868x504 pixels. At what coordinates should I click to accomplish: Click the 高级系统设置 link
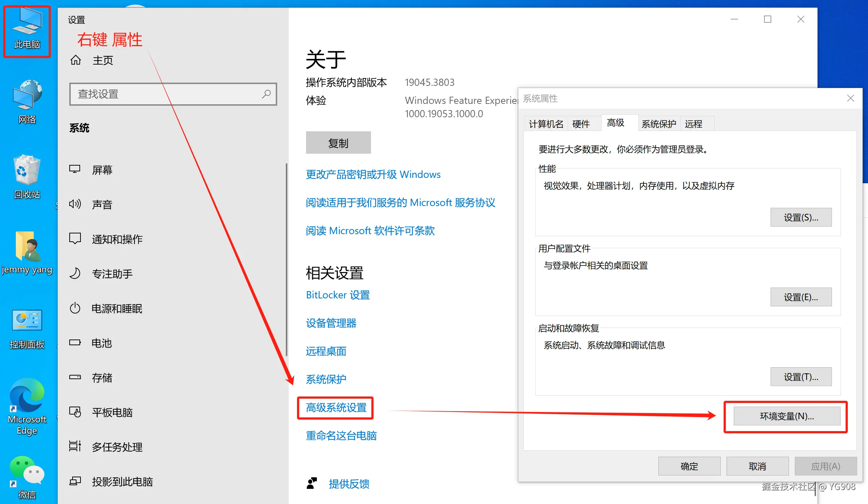[336, 408]
